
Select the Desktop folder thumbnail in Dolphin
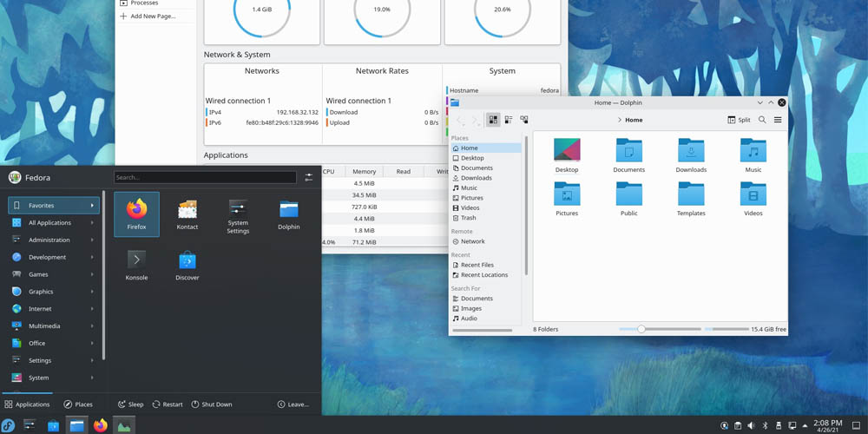tap(567, 150)
